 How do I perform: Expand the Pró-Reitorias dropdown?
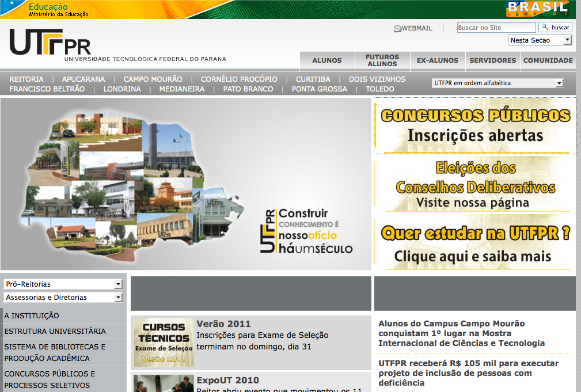point(63,284)
